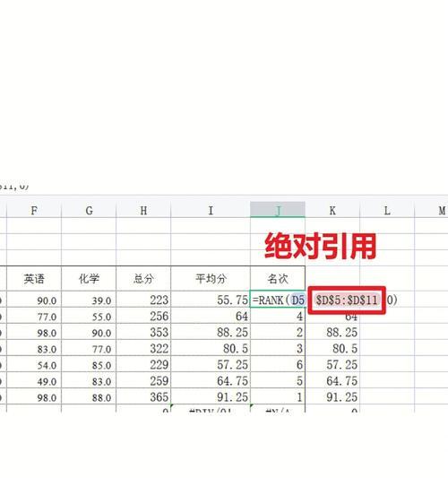Select the cell with 49.0
The height and width of the screenshot is (478, 448).
(x=34, y=380)
